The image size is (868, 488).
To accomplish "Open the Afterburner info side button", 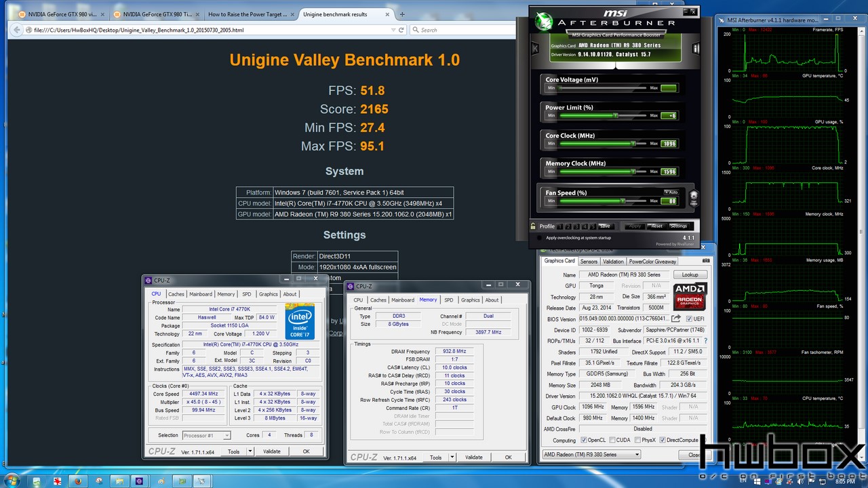I will point(696,48).
